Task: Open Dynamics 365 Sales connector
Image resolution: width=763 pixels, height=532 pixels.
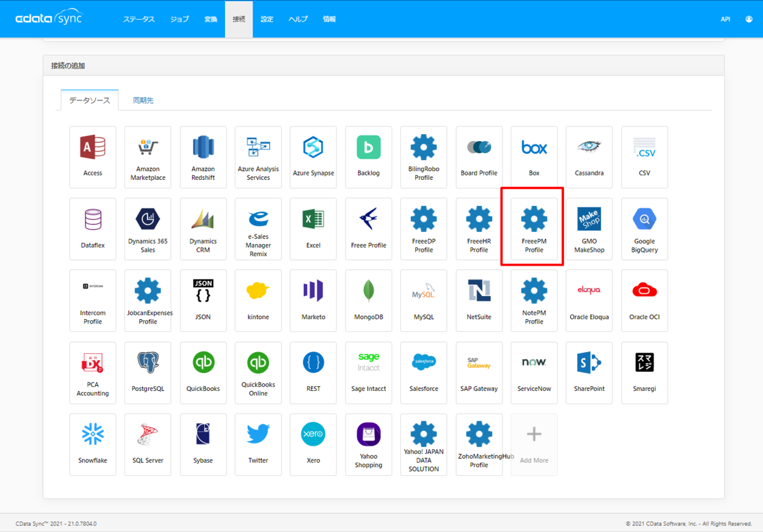Action: (x=148, y=229)
